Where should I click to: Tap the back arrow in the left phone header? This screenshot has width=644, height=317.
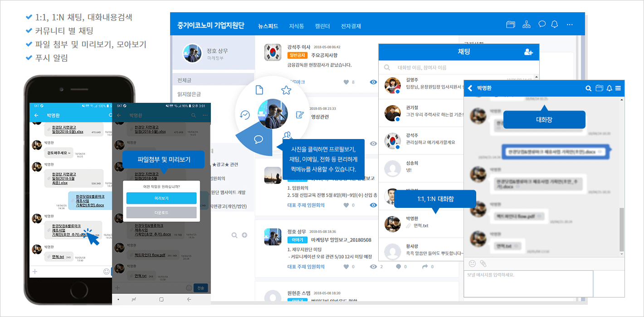[x=36, y=115]
